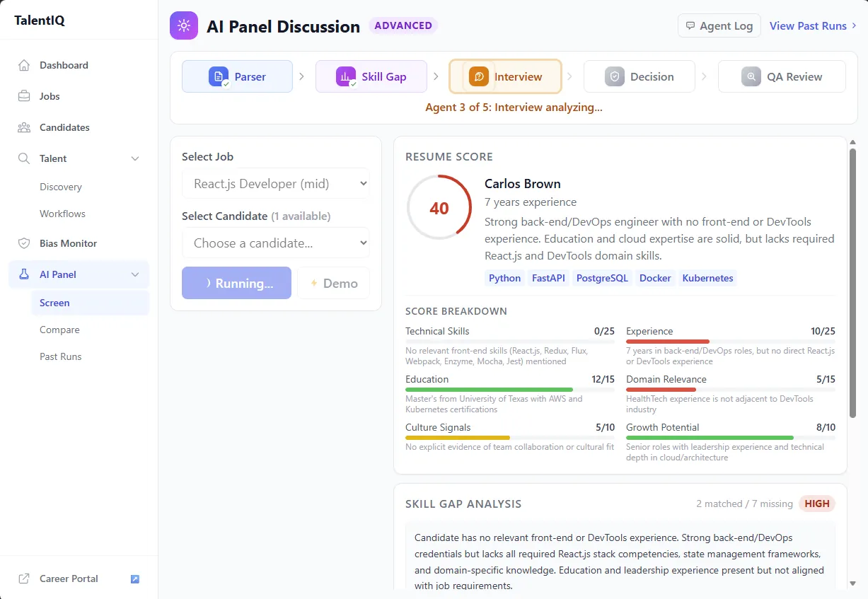Click the Kubernetes skill tag

707,278
